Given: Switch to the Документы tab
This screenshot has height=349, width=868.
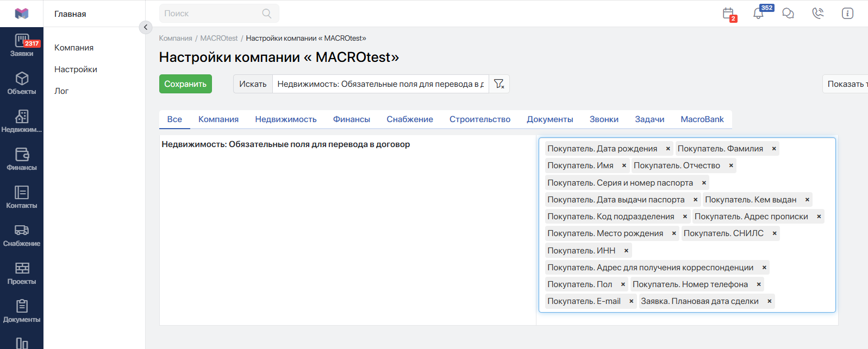Looking at the screenshot, I should (550, 119).
